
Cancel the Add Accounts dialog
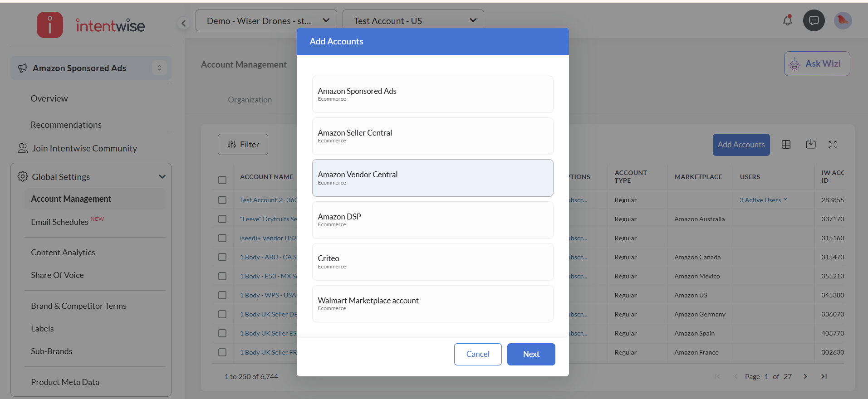[x=477, y=354]
